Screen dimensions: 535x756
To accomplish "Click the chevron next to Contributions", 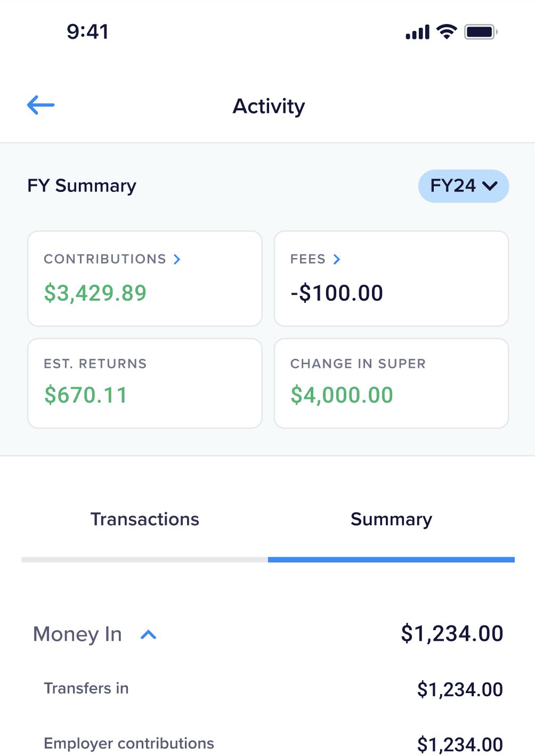I will (x=177, y=259).
